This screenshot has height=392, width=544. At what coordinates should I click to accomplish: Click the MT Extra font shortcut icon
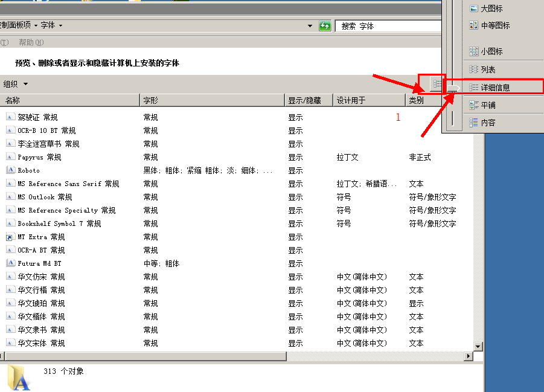coord(10,237)
